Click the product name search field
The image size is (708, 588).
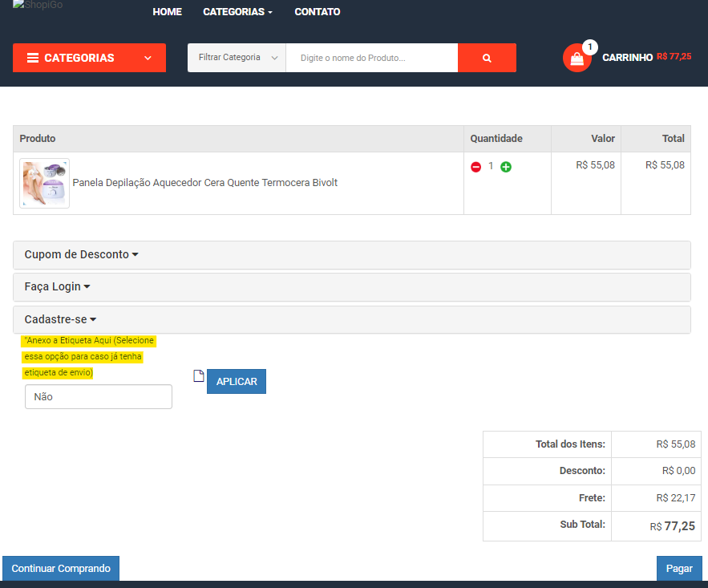pyautogui.click(x=371, y=58)
